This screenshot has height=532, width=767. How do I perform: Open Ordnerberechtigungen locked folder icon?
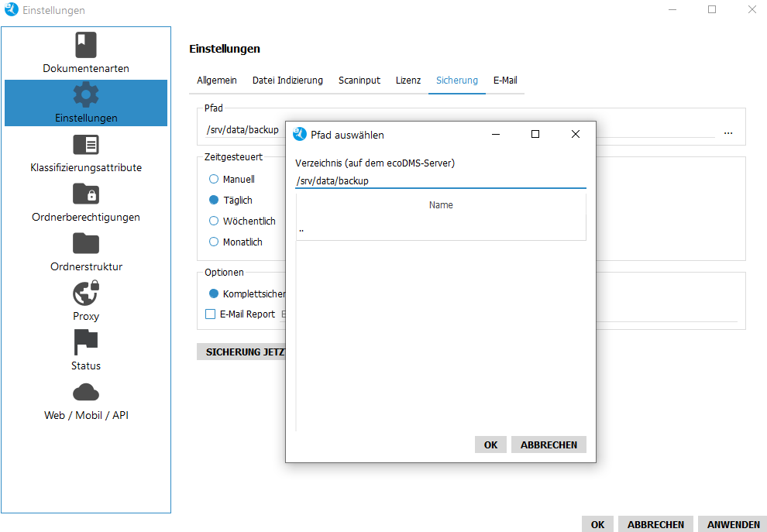(86, 194)
